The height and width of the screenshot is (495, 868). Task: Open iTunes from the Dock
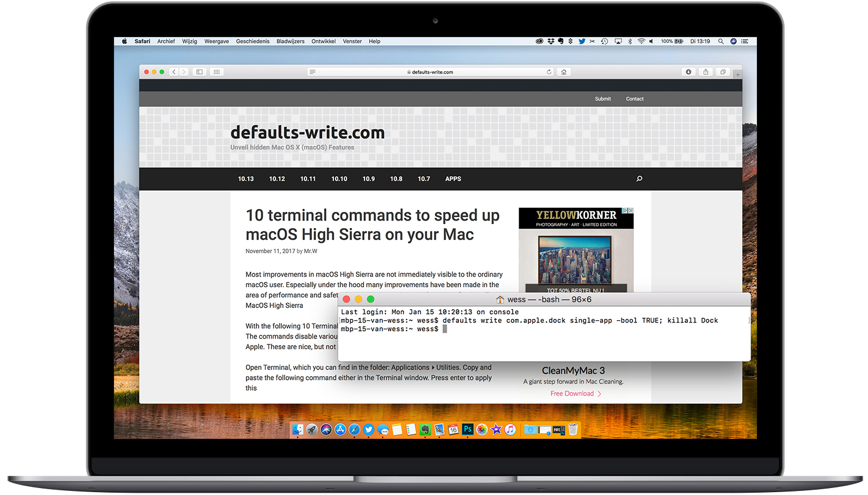click(x=510, y=430)
